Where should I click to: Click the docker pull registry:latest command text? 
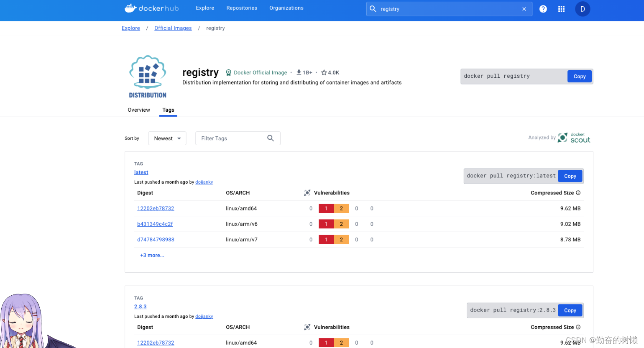pyautogui.click(x=511, y=176)
